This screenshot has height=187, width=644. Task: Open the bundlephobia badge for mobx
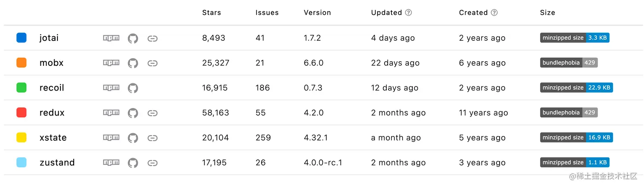569,63
